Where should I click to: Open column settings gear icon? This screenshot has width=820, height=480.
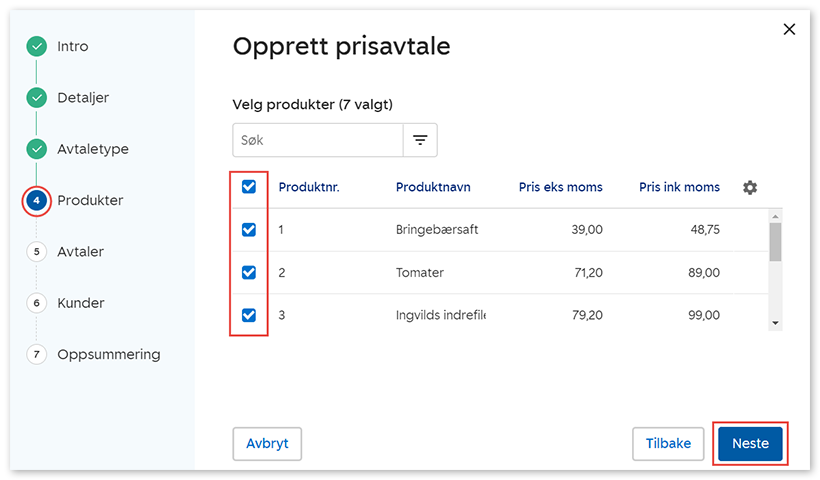pos(750,187)
